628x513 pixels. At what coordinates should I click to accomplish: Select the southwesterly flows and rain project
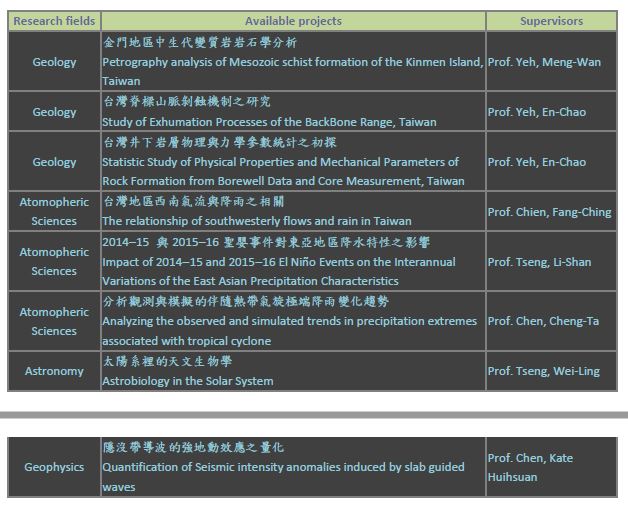(257, 221)
